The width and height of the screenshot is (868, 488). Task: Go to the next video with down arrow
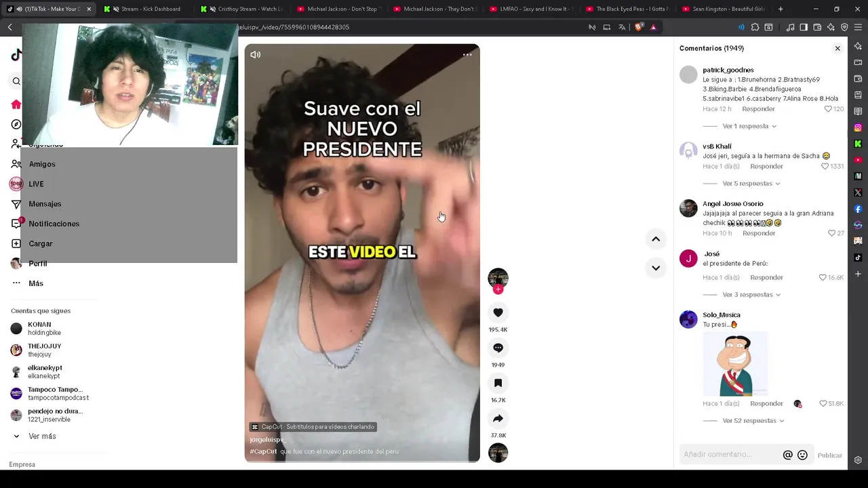(x=656, y=268)
